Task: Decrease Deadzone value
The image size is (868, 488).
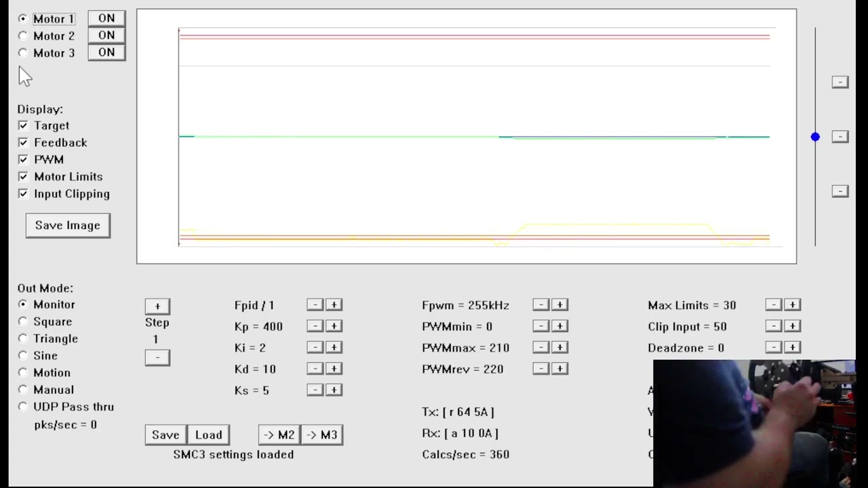Action: pyautogui.click(x=773, y=347)
